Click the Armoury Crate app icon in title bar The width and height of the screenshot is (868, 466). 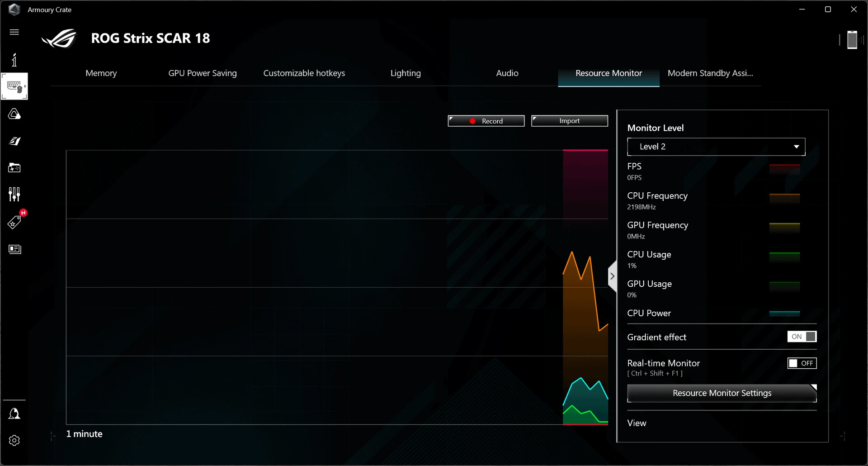pyautogui.click(x=14, y=10)
